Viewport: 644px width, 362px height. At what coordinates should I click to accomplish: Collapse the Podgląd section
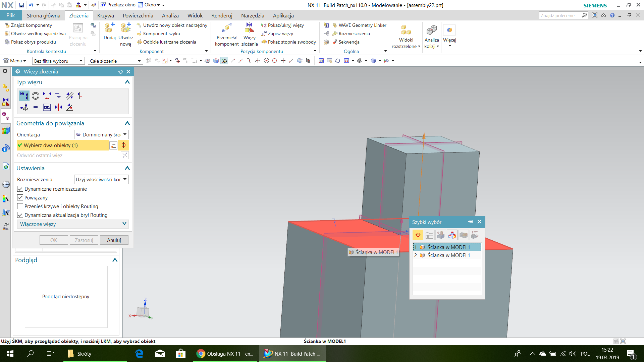pyautogui.click(x=115, y=260)
